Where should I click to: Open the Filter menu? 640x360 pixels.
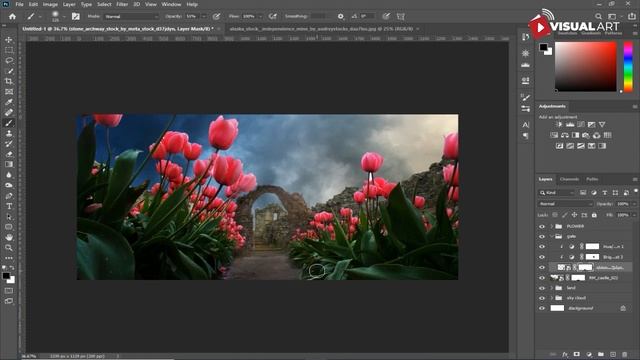click(x=122, y=4)
